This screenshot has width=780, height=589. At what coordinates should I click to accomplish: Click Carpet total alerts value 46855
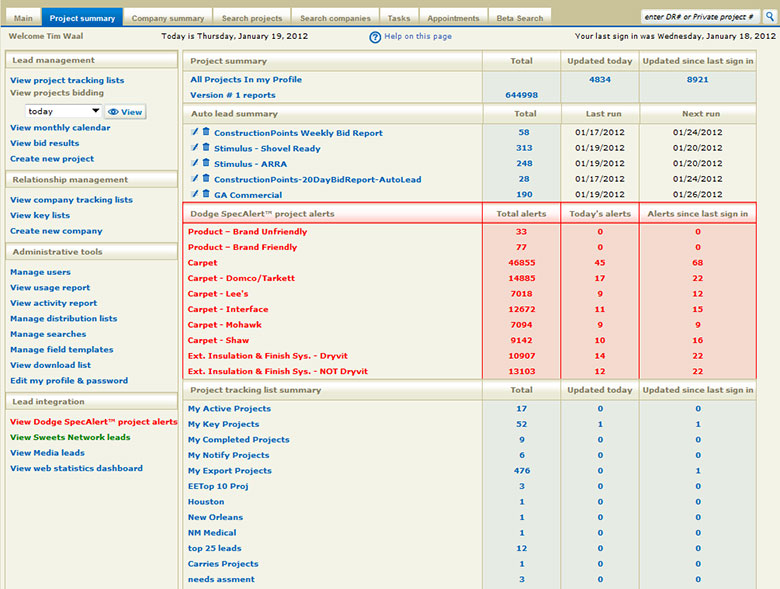pyautogui.click(x=522, y=263)
